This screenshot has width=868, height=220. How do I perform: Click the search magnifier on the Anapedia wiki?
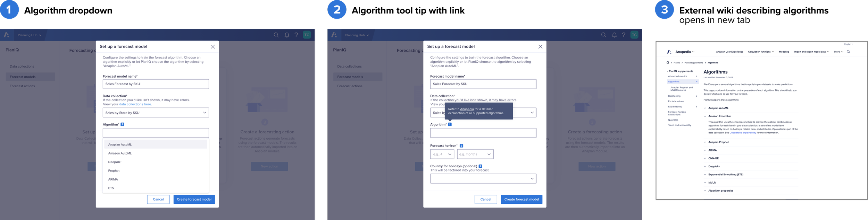849,52
